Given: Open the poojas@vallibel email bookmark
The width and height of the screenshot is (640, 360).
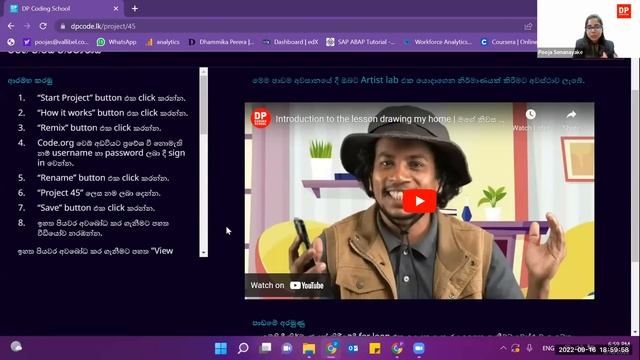Looking at the screenshot, I should tap(56, 42).
